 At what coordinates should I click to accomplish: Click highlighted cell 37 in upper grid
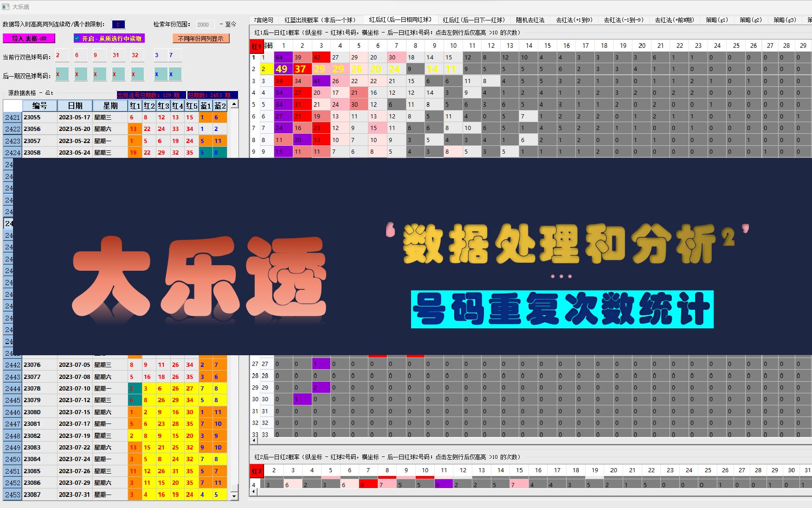click(302, 69)
